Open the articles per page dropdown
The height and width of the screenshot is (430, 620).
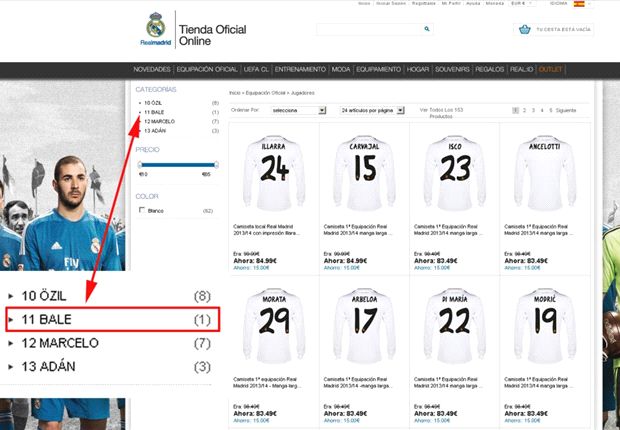coord(372,110)
